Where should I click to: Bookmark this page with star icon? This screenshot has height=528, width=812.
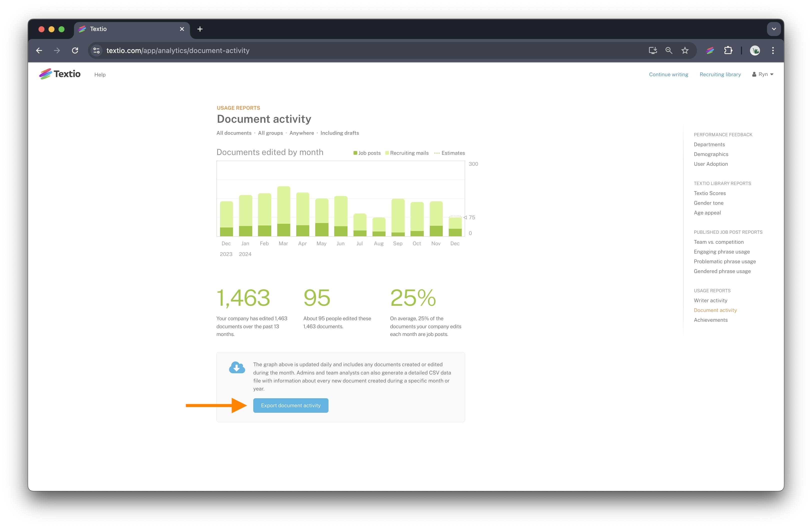click(685, 50)
